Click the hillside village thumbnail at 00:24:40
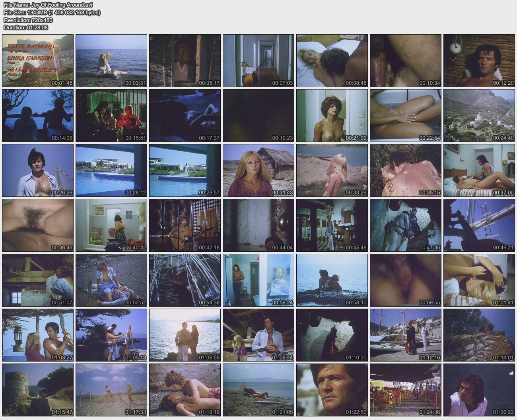 click(479, 115)
